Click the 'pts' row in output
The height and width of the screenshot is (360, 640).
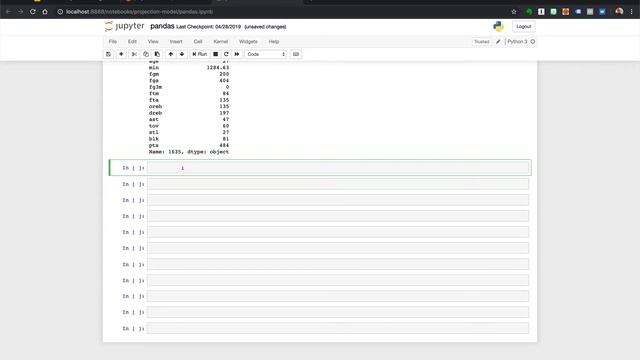189,145
